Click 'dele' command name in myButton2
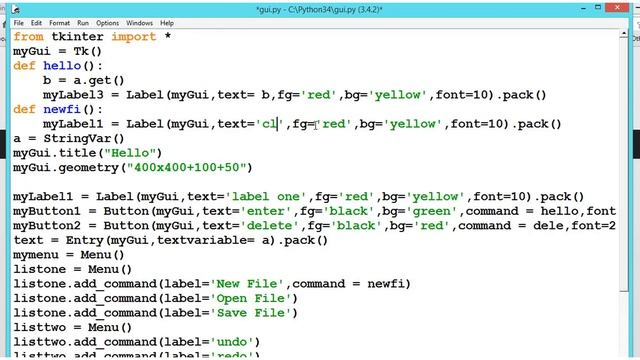Screen dimensions: 640x360 (548, 226)
